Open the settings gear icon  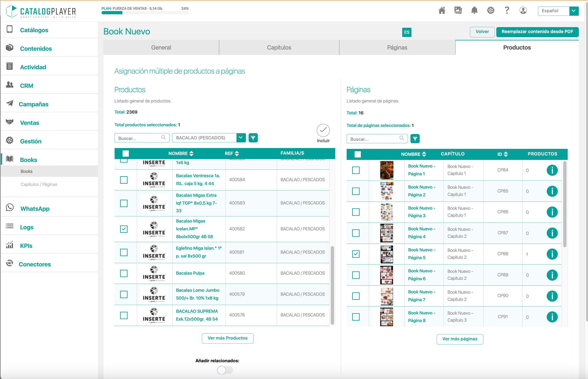point(491,10)
